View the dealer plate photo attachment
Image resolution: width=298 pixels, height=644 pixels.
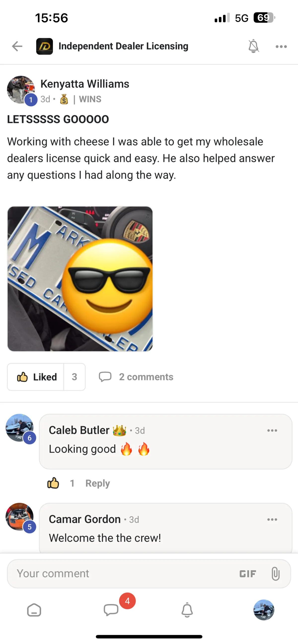point(80,279)
